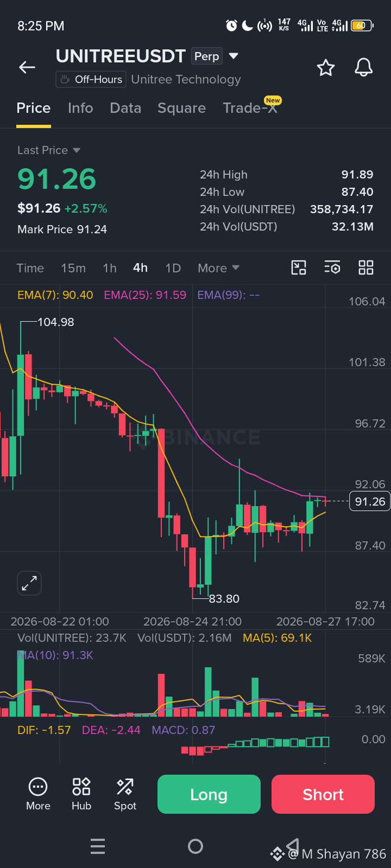The image size is (391, 868).
Task: Tap the MA(5): 69.1K volume label
Action: 277,638
